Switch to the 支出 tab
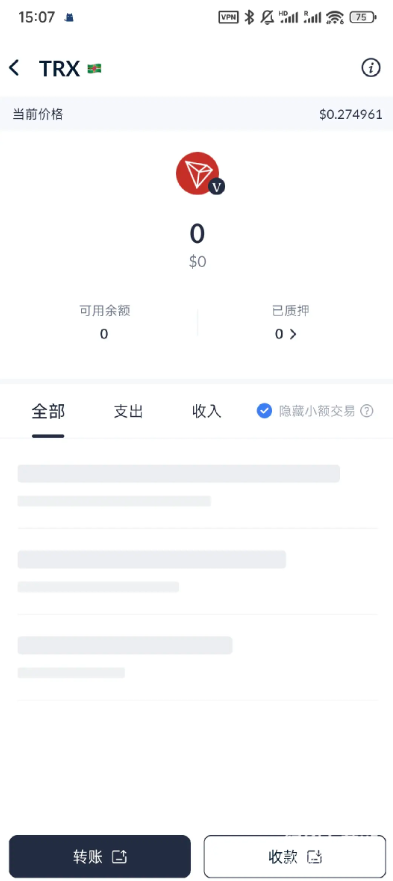 [x=128, y=411]
